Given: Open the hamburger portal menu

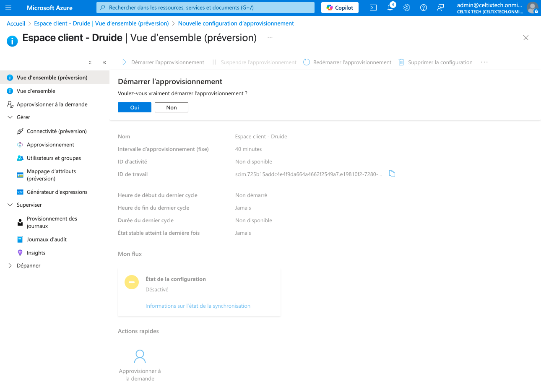Looking at the screenshot, I should click(8, 8).
